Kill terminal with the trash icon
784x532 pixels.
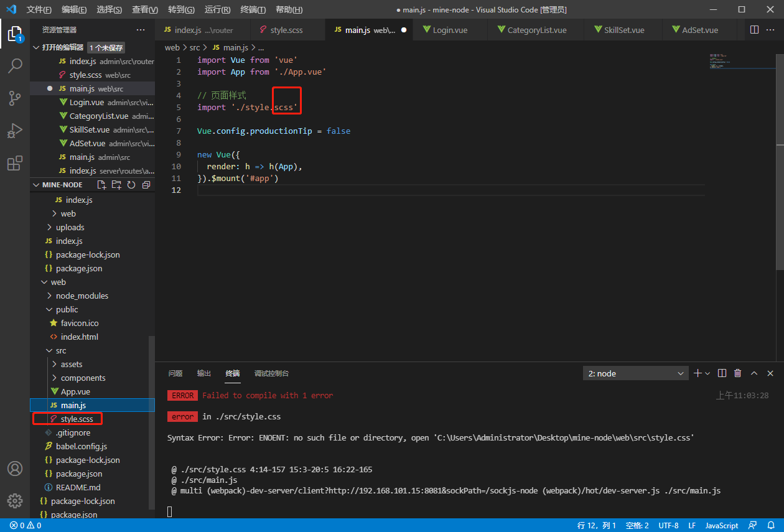click(x=738, y=373)
